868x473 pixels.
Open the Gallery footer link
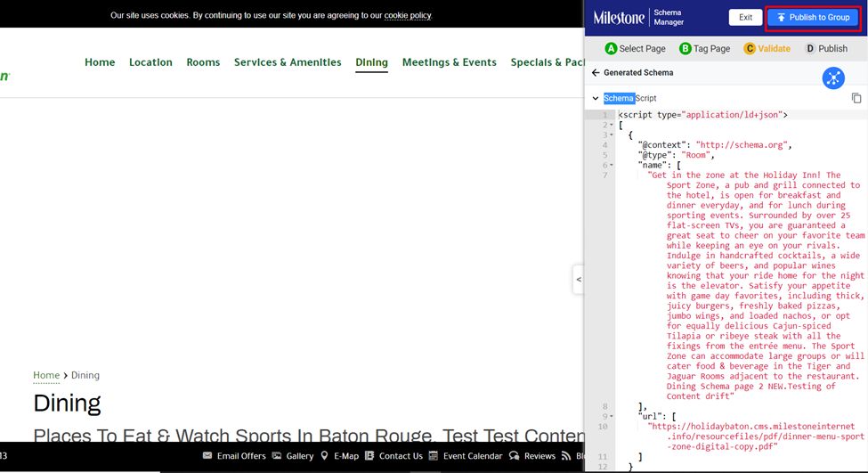pos(299,456)
